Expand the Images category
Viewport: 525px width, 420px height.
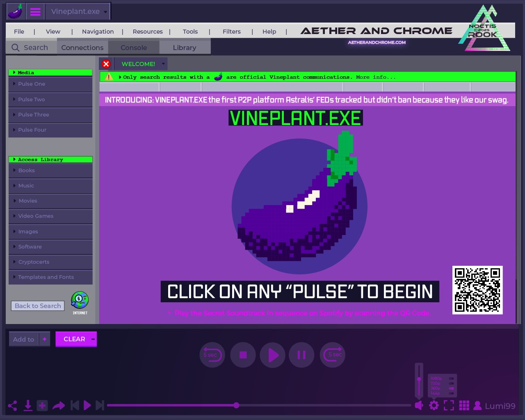pos(50,232)
